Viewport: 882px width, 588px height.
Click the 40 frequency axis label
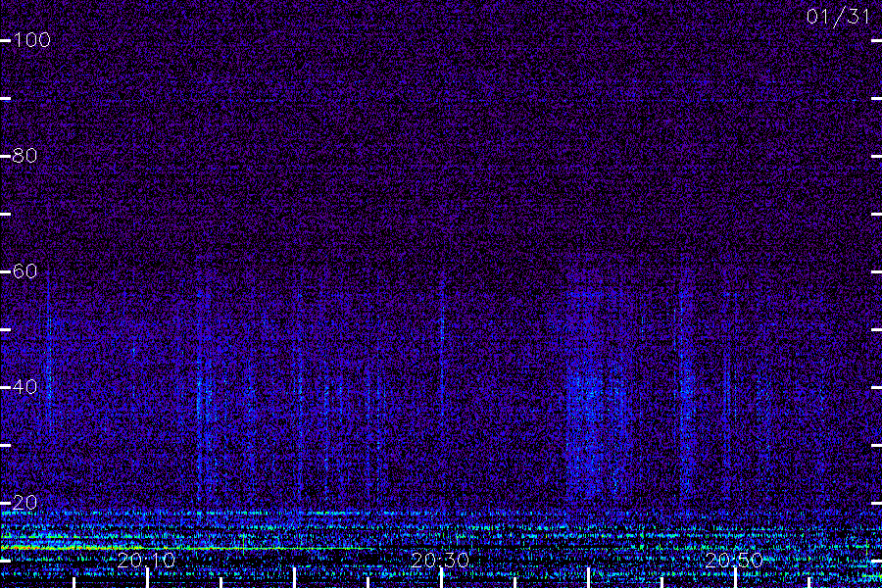[x=24, y=387]
